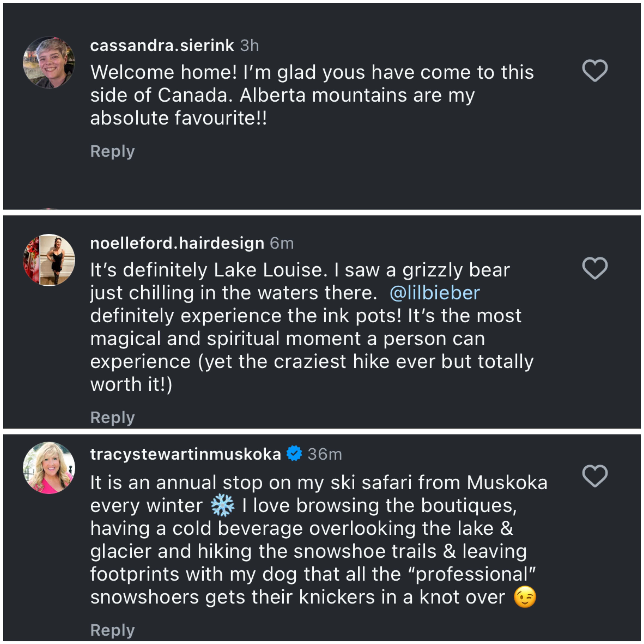The width and height of the screenshot is (644, 644).
Task: Click the winking face emoji
Action: (x=525, y=597)
